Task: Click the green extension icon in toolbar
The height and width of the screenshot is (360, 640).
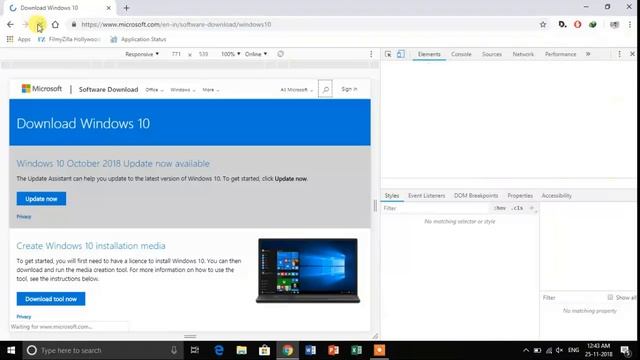Action: (x=593, y=24)
